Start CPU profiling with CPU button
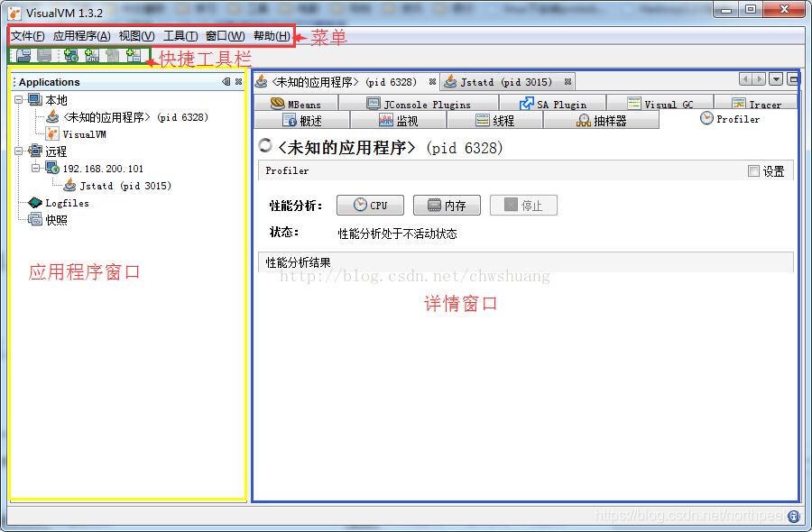Image resolution: width=812 pixels, height=532 pixels. [370, 206]
